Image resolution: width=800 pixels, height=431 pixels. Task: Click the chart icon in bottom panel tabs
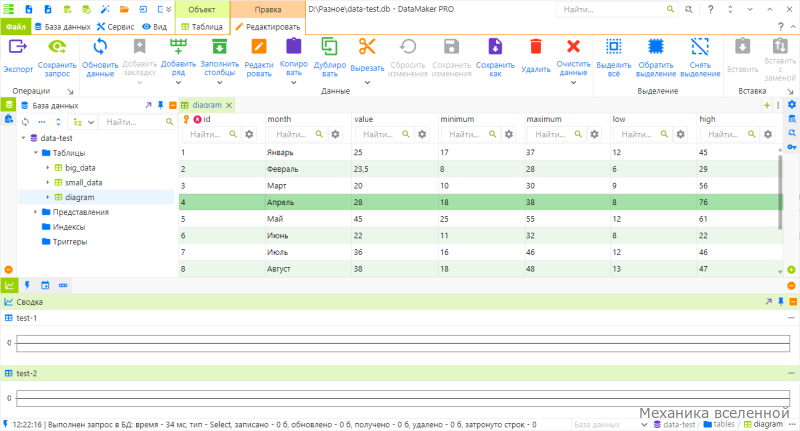point(9,286)
